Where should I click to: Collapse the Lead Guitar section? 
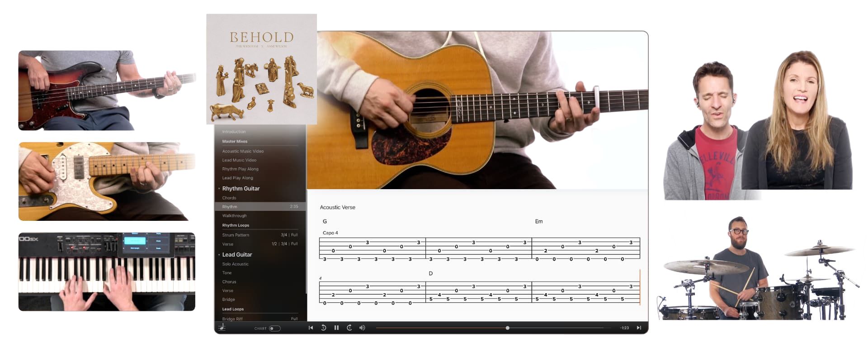pos(219,255)
